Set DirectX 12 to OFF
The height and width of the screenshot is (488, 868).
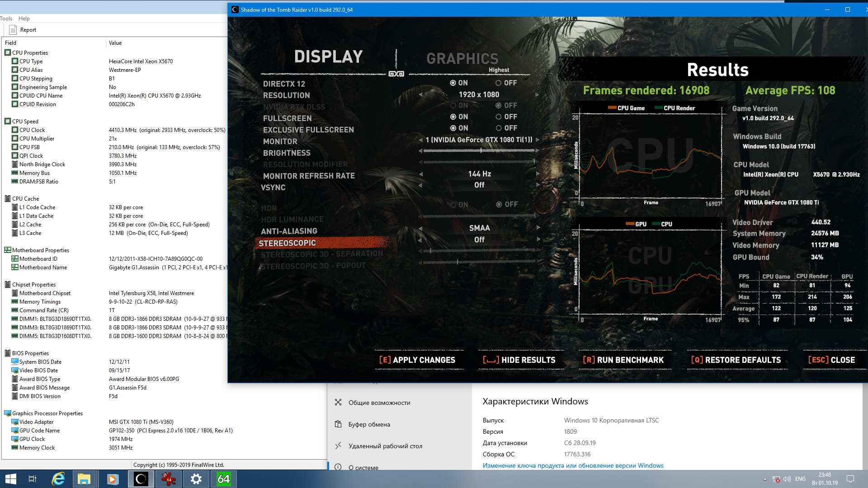point(499,83)
